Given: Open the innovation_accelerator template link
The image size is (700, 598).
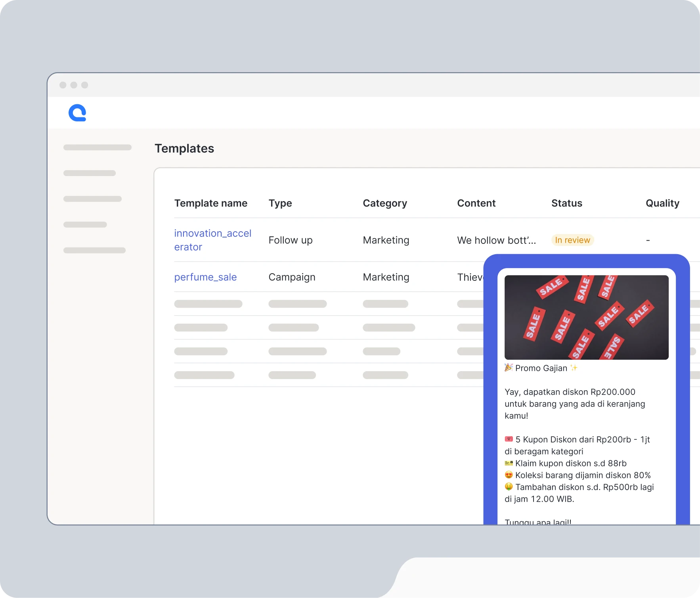Looking at the screenshot, I should [x=213, y=240].
